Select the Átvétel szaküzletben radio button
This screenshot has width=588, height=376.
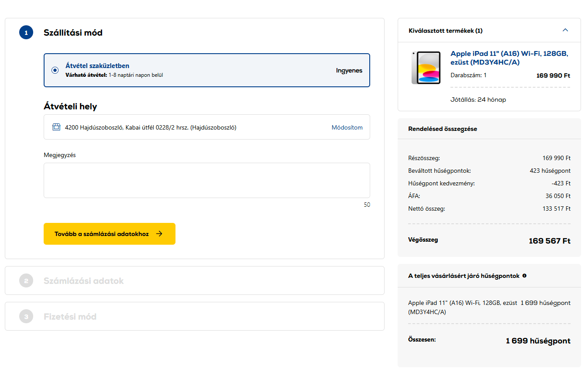point(55,70)
